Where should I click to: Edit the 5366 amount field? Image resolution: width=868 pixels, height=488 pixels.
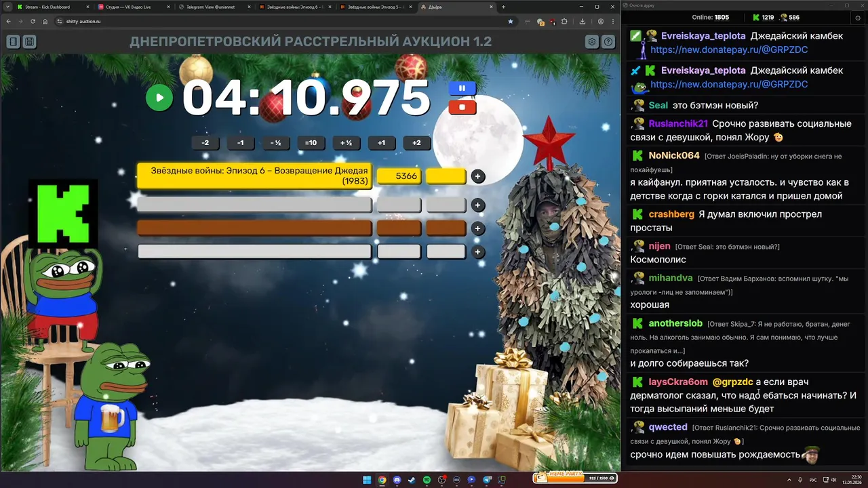click(399, 176)
